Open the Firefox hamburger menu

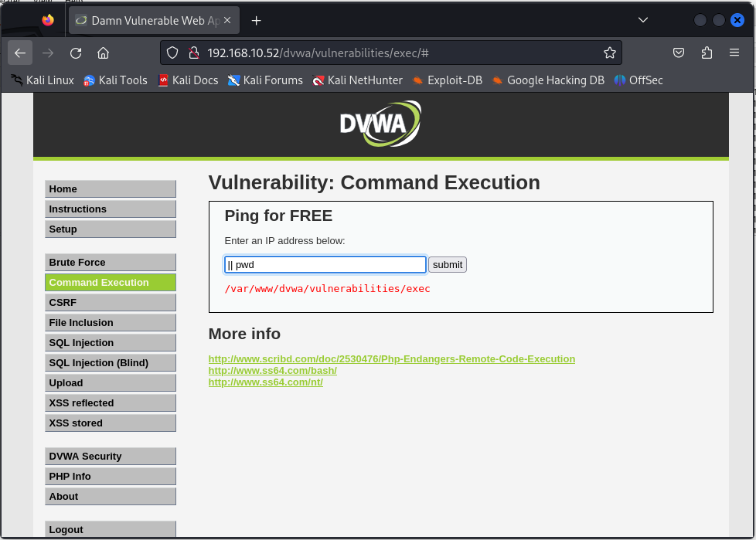pos(734,53)
